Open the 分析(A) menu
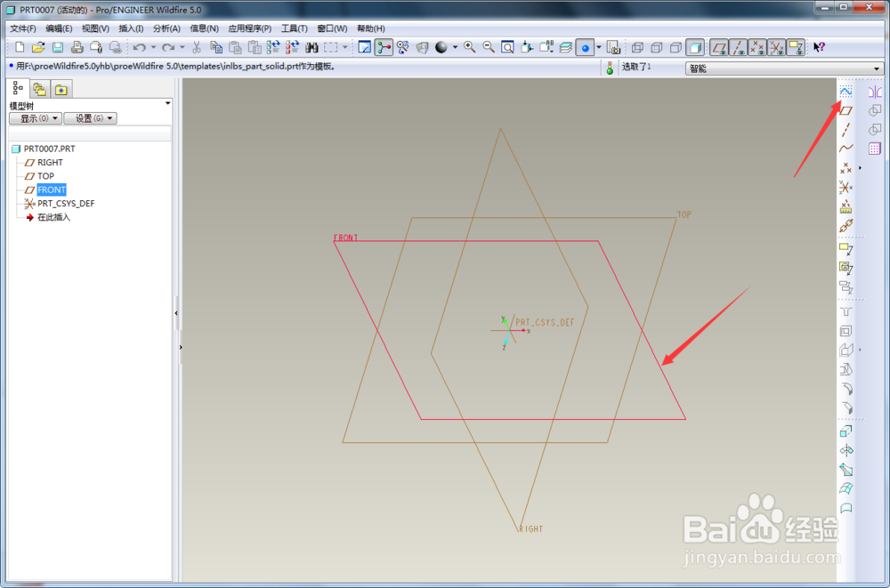 [x=167, y=28]
